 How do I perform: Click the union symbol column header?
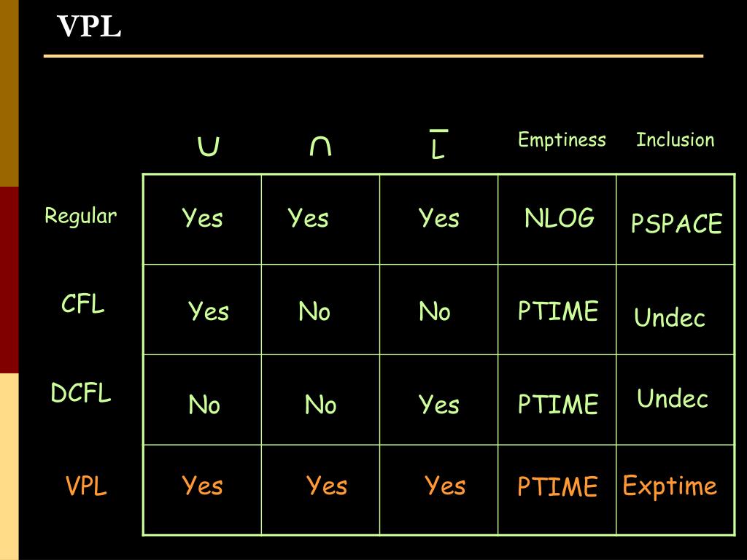tap(208, 146)
